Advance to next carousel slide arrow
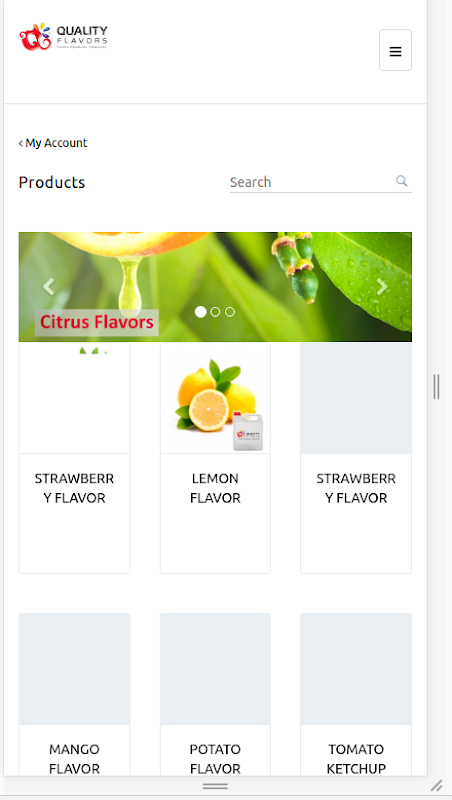 click(382, 287)
